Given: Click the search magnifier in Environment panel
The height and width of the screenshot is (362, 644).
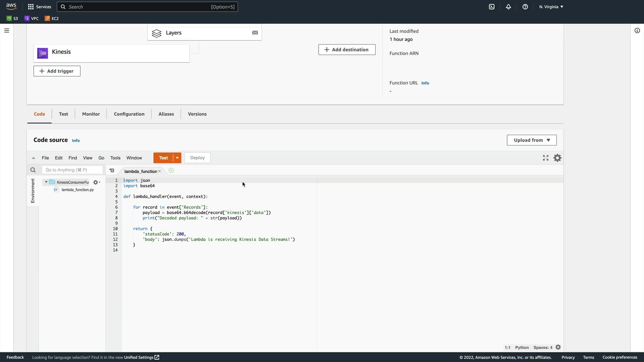Looking at the screenshot, I should tap(33, 170).
